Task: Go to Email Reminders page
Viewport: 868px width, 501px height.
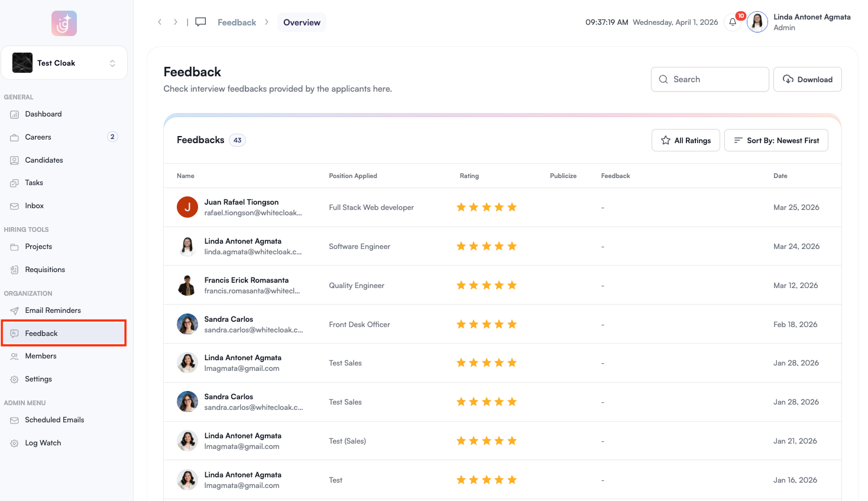Action: 53,311
